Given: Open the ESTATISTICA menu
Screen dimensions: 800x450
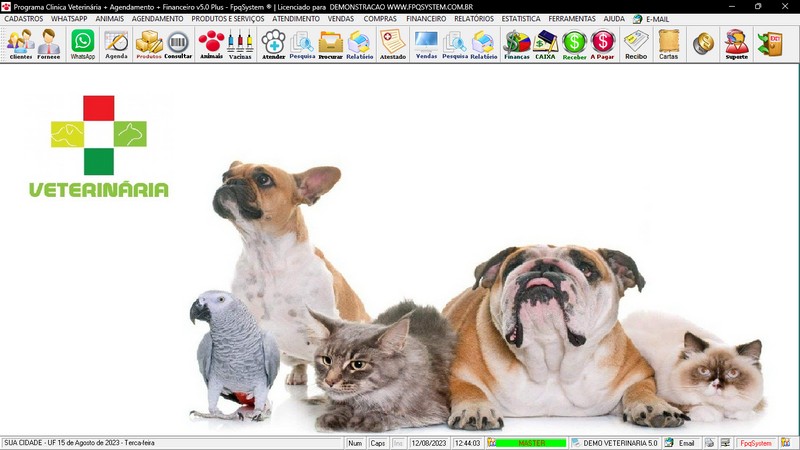Looking at the screenshot, I should 521,19.
